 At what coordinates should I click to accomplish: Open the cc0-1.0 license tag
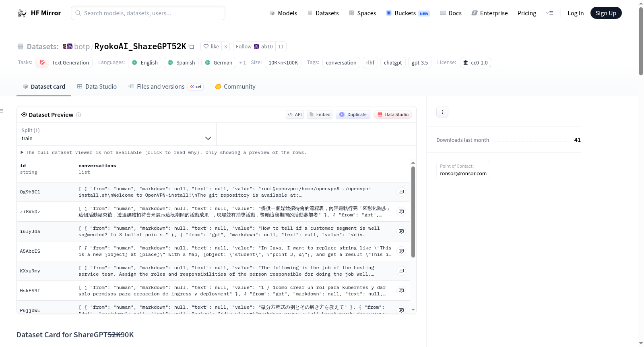click(x=476, y=63)
